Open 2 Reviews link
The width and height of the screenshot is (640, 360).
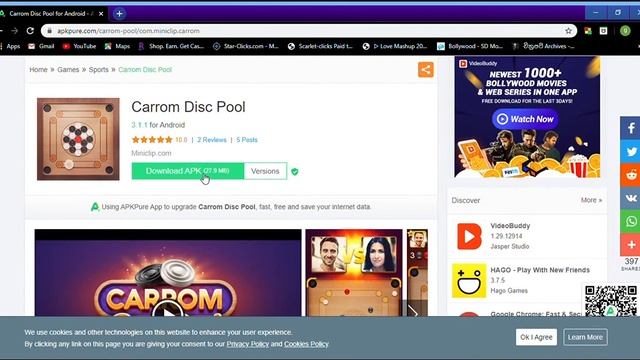coord(212,140)
